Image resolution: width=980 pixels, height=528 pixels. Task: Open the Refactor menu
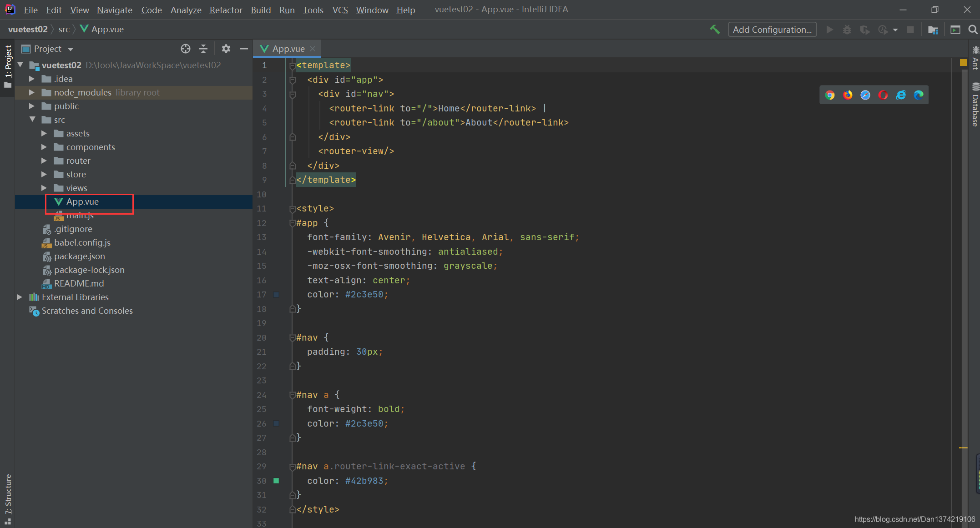point(226,10)
